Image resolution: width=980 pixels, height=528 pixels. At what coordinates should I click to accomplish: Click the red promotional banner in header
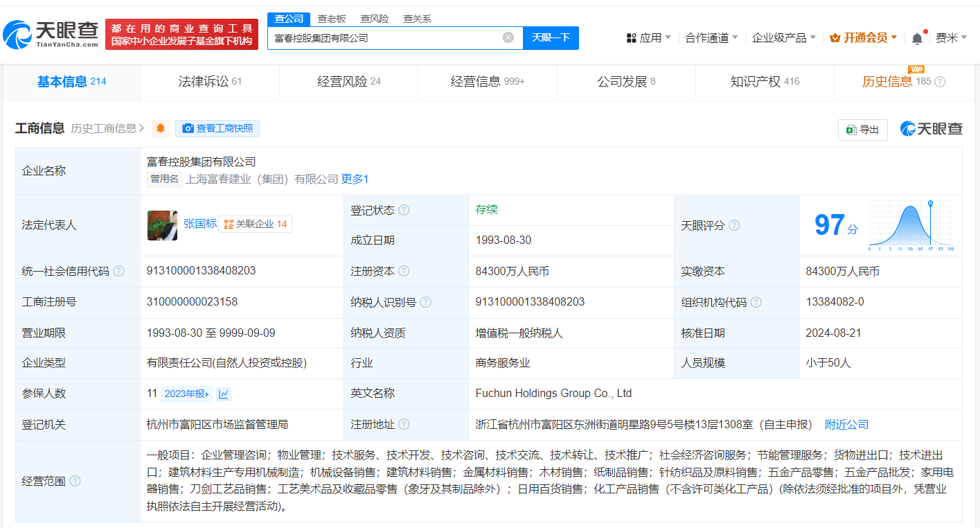(181, 34)
